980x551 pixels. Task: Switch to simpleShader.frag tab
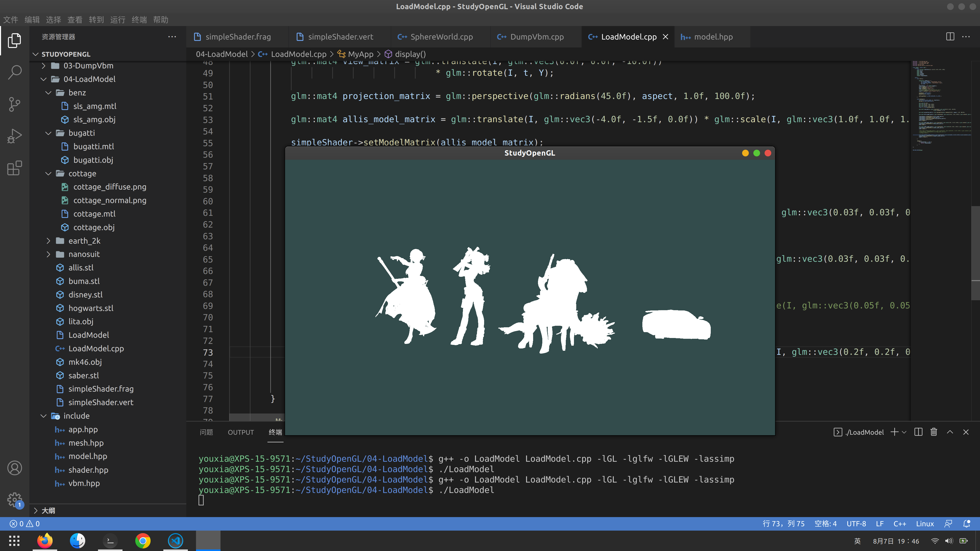[238, 37]
